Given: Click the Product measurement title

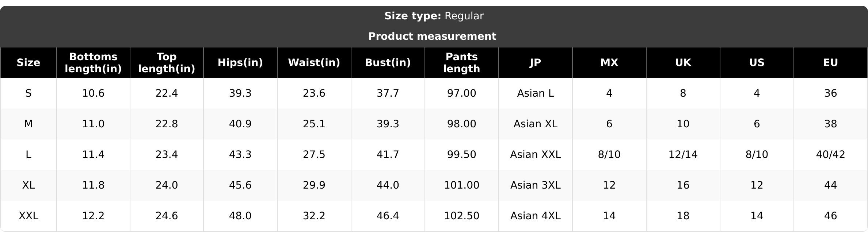Looking at the screenshot, I should coord(433,36).
